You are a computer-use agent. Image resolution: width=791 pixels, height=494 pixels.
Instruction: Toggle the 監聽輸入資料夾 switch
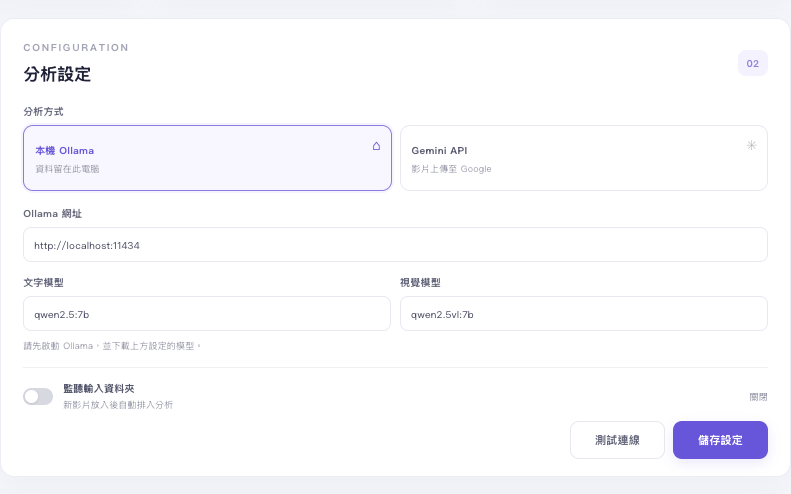(x=38, y=397)
